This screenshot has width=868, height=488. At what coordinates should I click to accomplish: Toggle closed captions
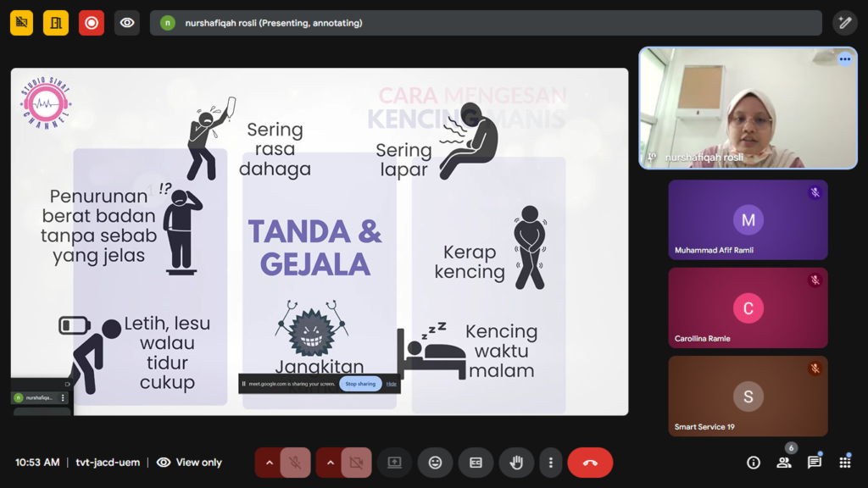click(x=476, y=463)
